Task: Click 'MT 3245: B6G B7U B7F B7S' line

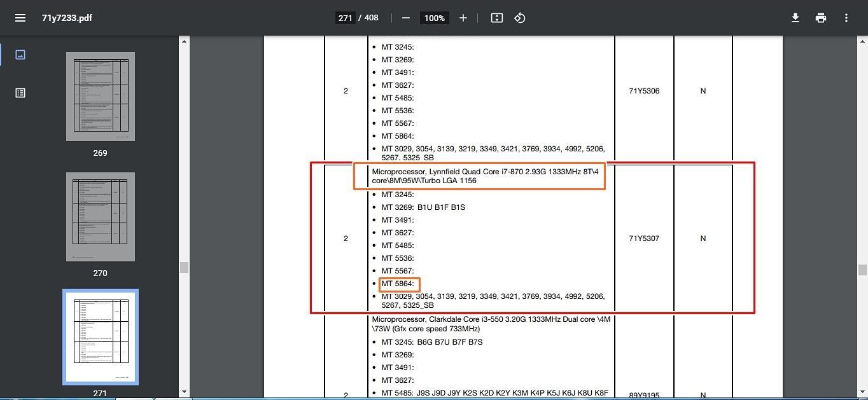Action: point(432,342)
